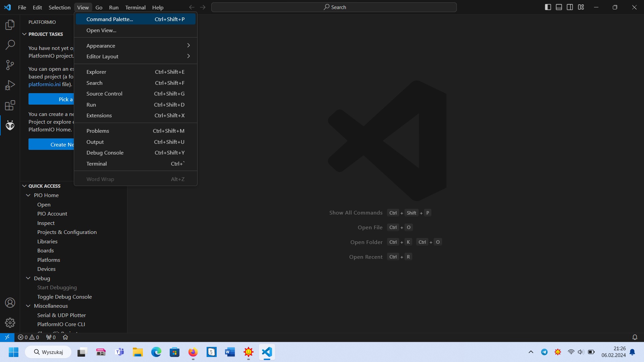This screenshot has height=362, width=644.
Task: Open the Accounts icon in activity bar
Action: point(10,303)
